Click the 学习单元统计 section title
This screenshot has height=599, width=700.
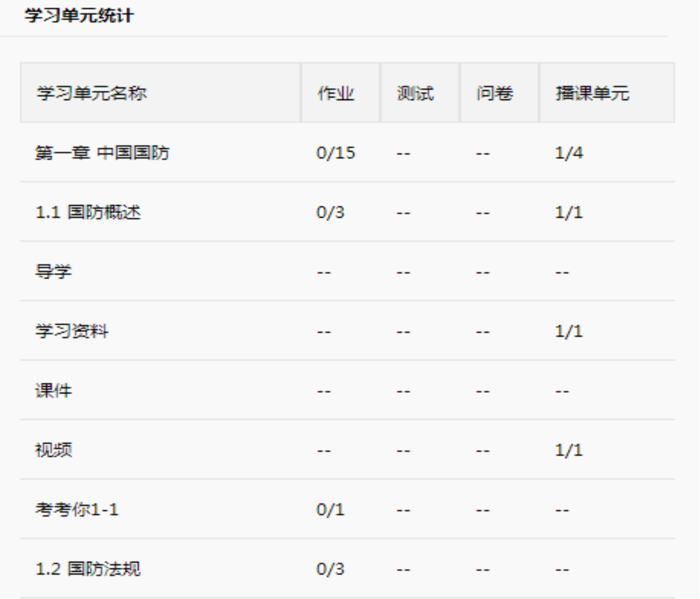(79, 15)
